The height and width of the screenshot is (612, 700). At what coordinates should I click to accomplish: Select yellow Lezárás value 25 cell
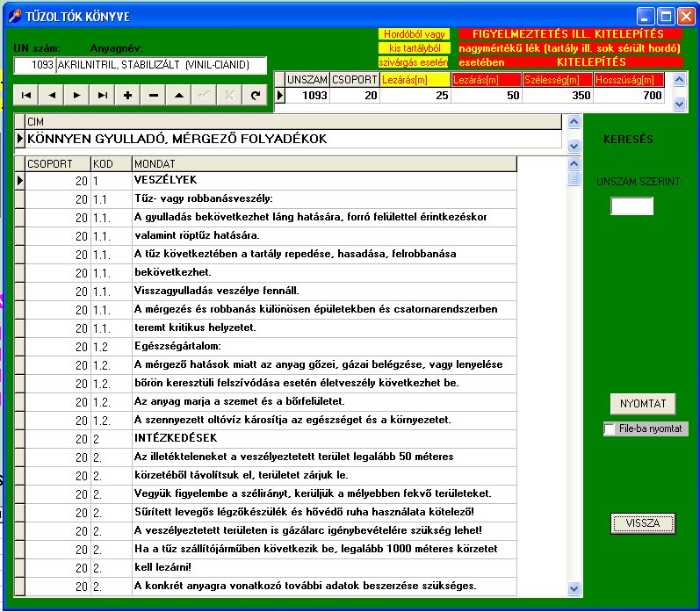click(415, 95)
